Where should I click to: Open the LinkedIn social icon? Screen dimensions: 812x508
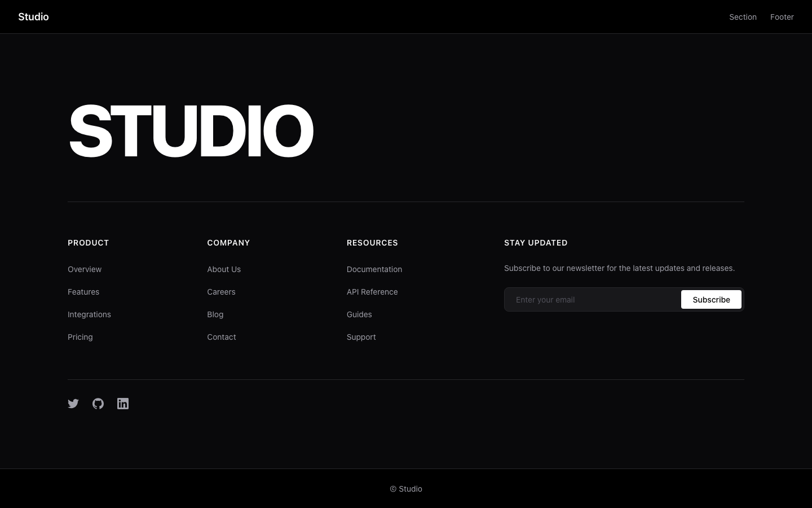point(123,404)
